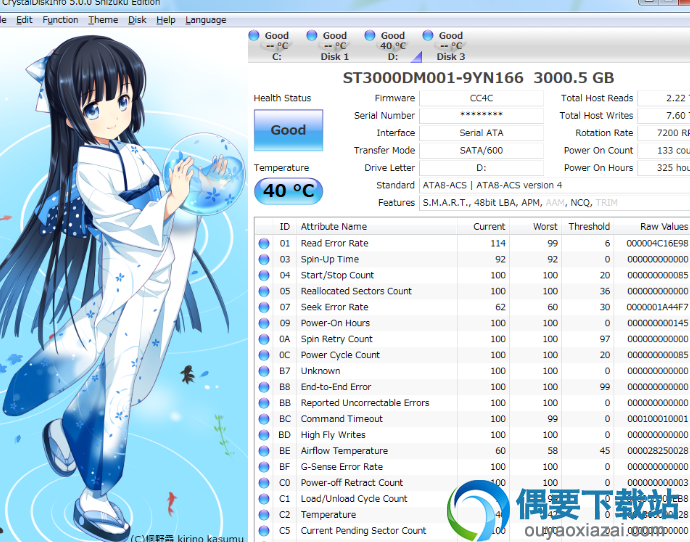Select the Disk 3 status orb

pyautogui.click(x=428, y=35)
